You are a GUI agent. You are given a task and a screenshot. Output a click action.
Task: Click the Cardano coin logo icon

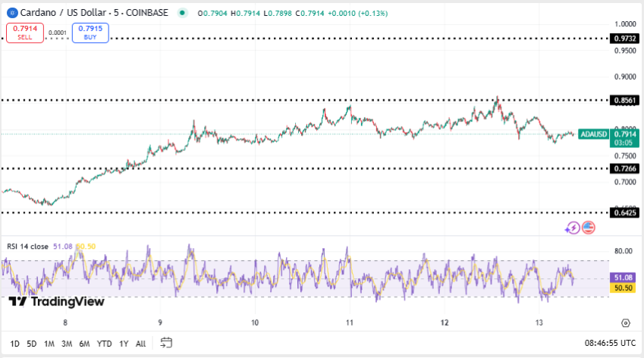(12, 13)
